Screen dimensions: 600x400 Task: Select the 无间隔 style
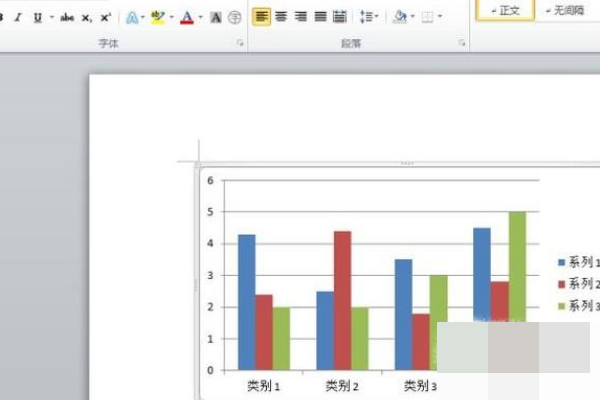pyautogui.click(x=565, y=10)
